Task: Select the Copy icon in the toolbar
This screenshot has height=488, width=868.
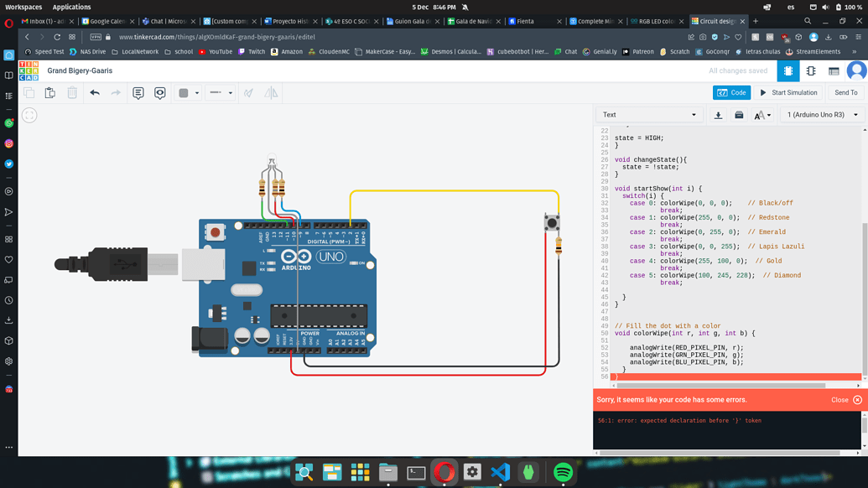Action: coord(29,93)
